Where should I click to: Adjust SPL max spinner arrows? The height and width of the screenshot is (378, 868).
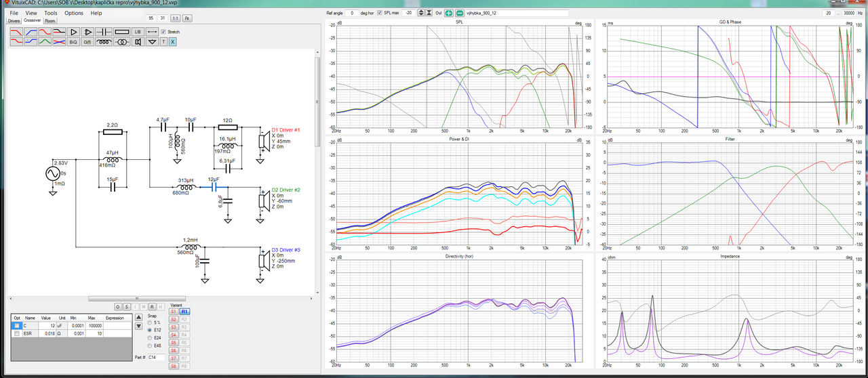coord(421,13)
